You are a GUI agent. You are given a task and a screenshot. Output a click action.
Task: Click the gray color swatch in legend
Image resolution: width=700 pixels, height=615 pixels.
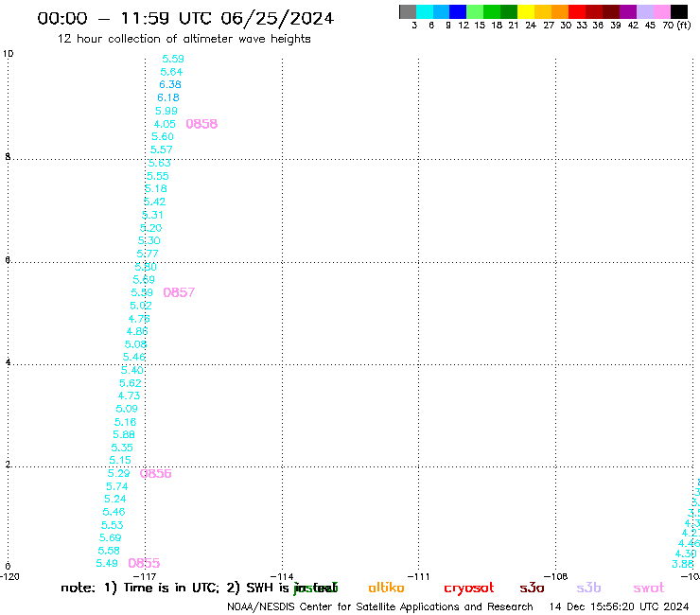click(408, 11)
